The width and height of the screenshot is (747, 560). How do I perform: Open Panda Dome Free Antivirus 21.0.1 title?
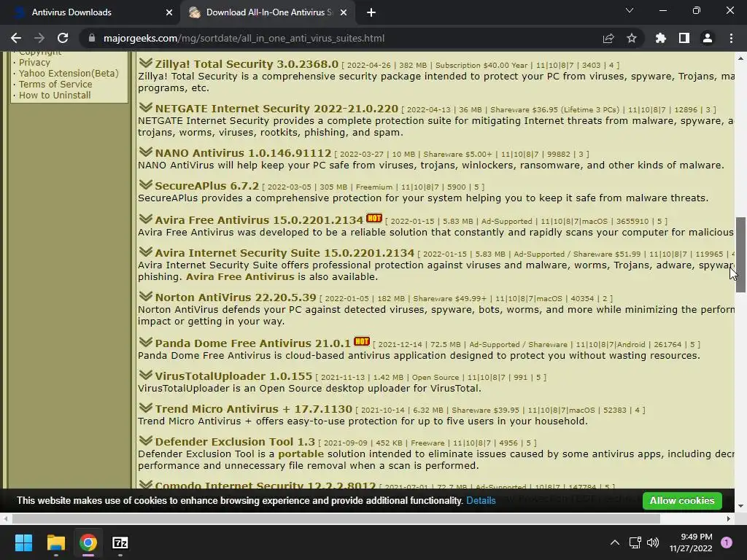click(252, 343)
